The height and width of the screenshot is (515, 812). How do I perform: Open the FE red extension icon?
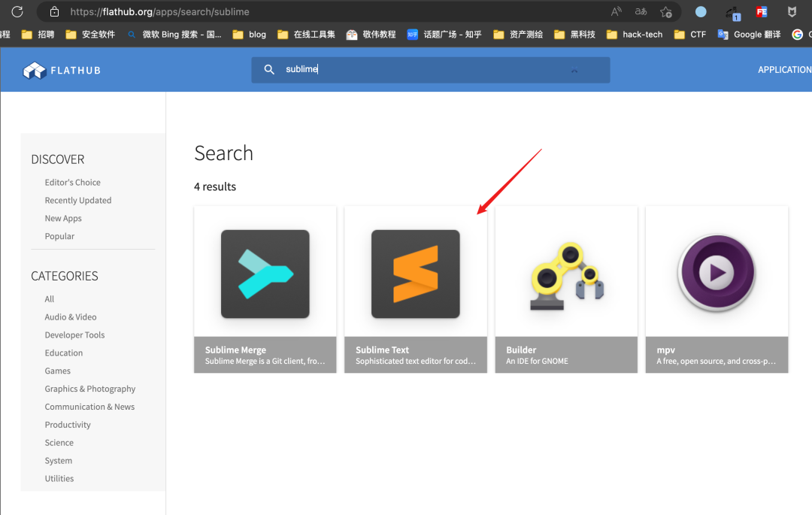(761, 11)
